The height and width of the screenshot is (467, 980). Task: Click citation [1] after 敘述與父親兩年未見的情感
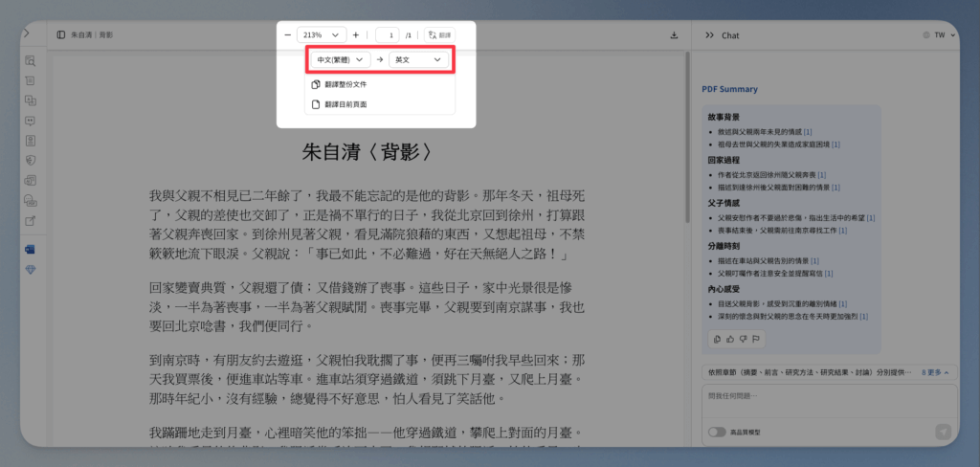point(808,132)
